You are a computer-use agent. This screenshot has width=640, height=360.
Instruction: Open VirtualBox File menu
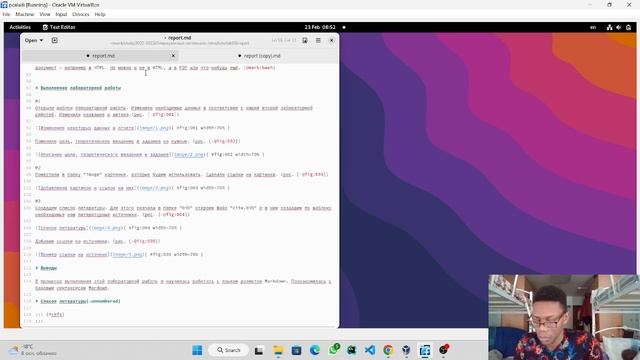click(6, 14)
